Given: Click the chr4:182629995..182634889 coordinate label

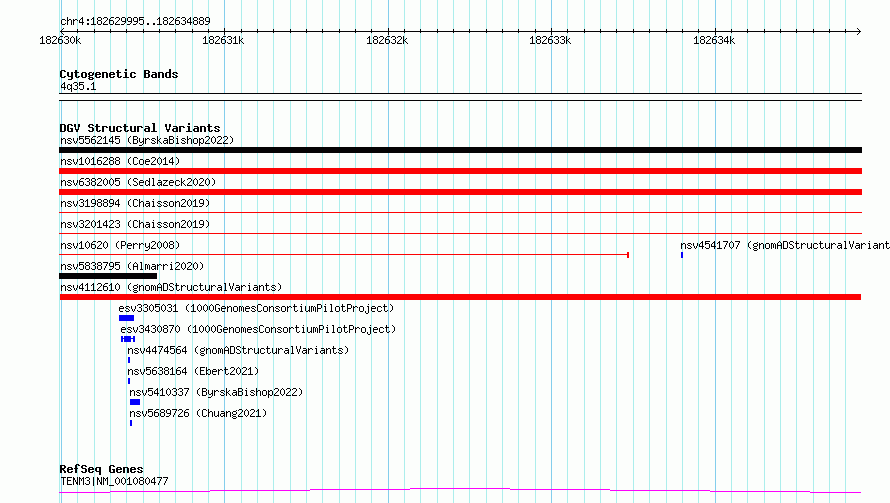Looking at the screenshot, I should pos(135,21).
